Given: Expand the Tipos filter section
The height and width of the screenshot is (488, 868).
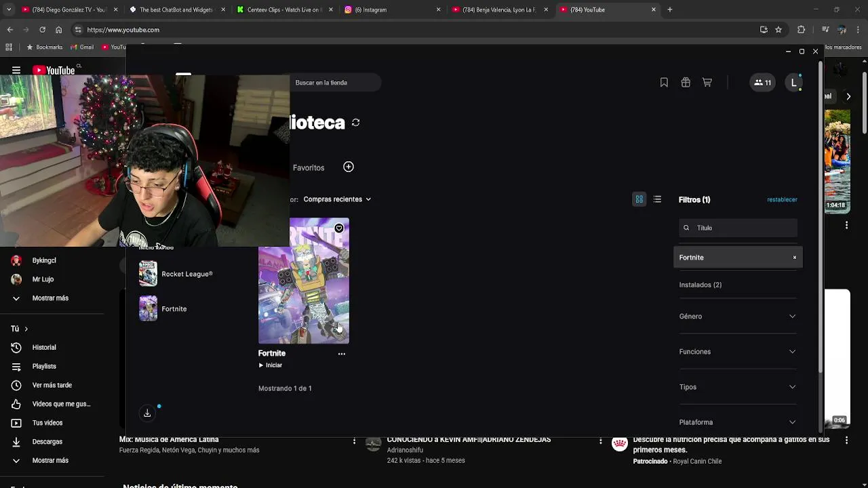Looking at the screenshot, I should [738, 387].
